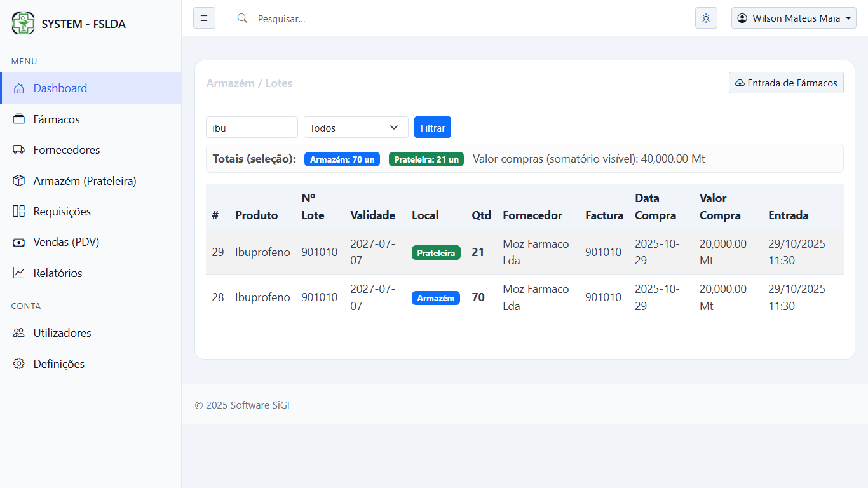Viewport: 868px width, 488px height.
Task: Click the truck icon for Fornecedores
Action: 19,150
